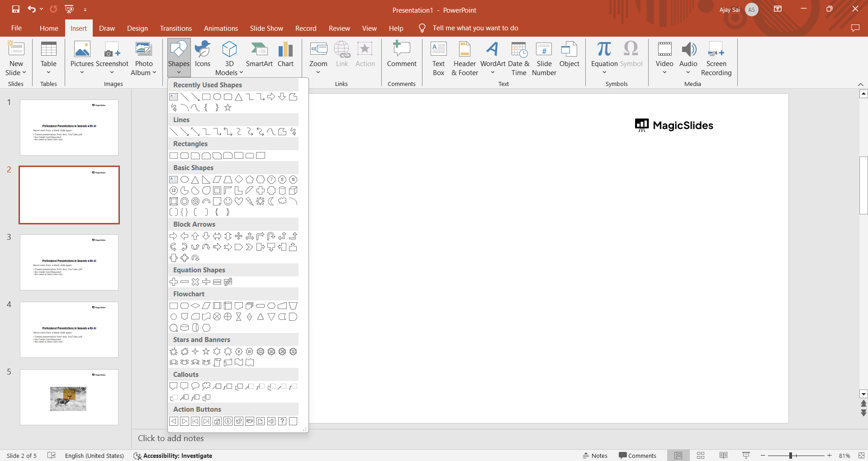The height and width of the screenshot is (461, 868).
Task: Insert a 5-point star from Stars and Banners
Action: click(x=206, y=352)
